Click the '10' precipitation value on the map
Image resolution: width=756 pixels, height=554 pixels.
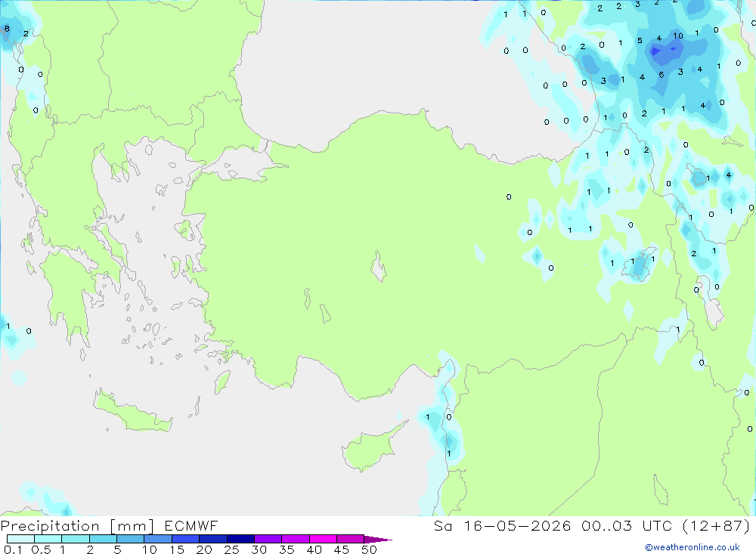pyautogui.click(x=678, y=36)
